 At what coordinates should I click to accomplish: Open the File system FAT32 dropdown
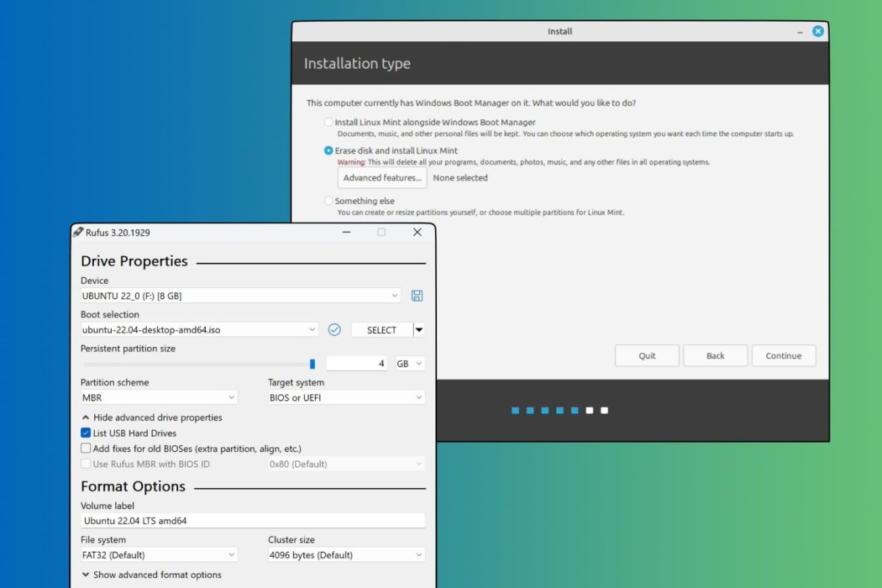(159, 554)
